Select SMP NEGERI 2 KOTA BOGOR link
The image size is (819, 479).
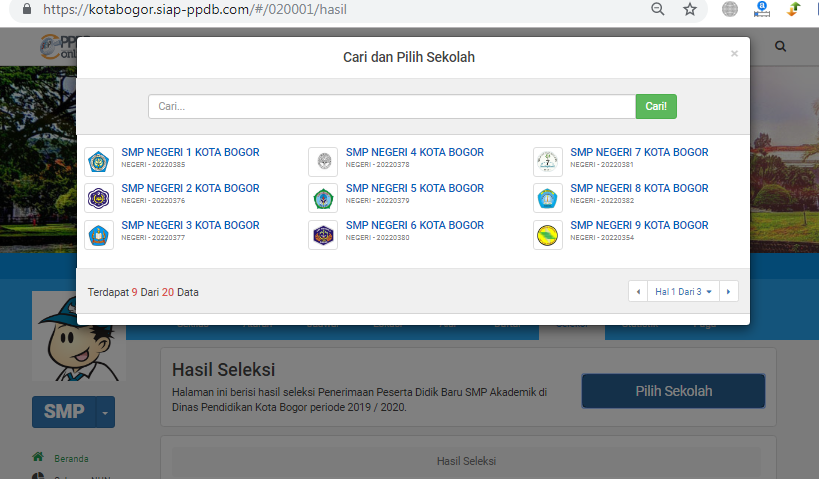click(190, 188)
